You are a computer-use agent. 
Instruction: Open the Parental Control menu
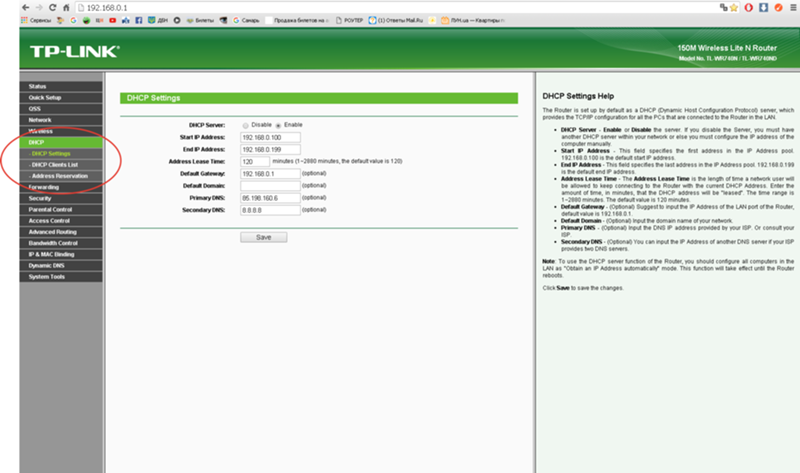coord(61,210)
